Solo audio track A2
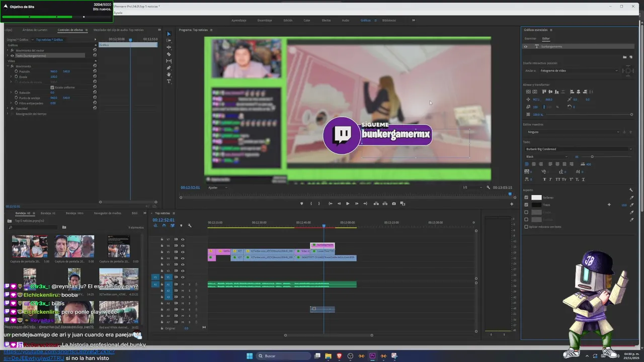 point(189,291)
